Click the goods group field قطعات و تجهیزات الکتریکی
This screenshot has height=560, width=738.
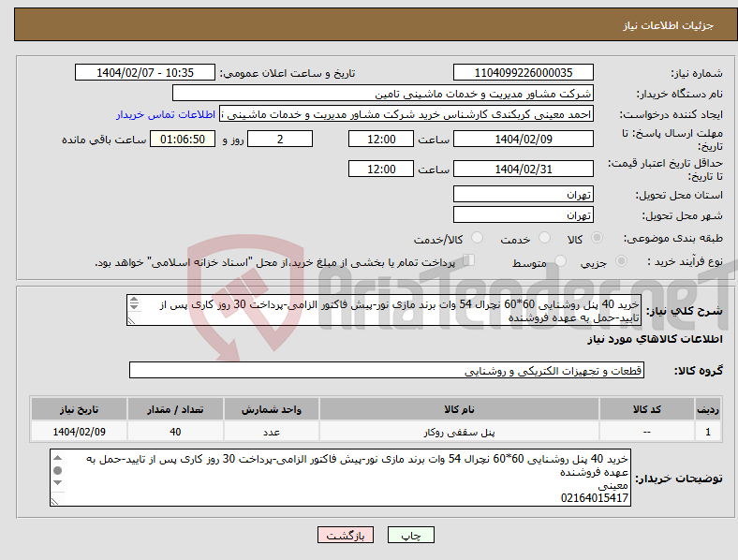[387, 370]
